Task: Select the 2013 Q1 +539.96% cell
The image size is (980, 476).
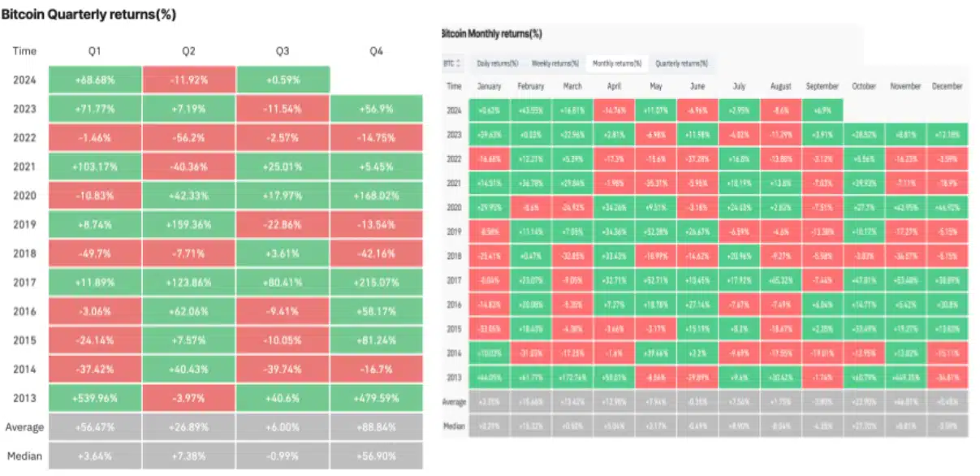Action: (95, 398)
